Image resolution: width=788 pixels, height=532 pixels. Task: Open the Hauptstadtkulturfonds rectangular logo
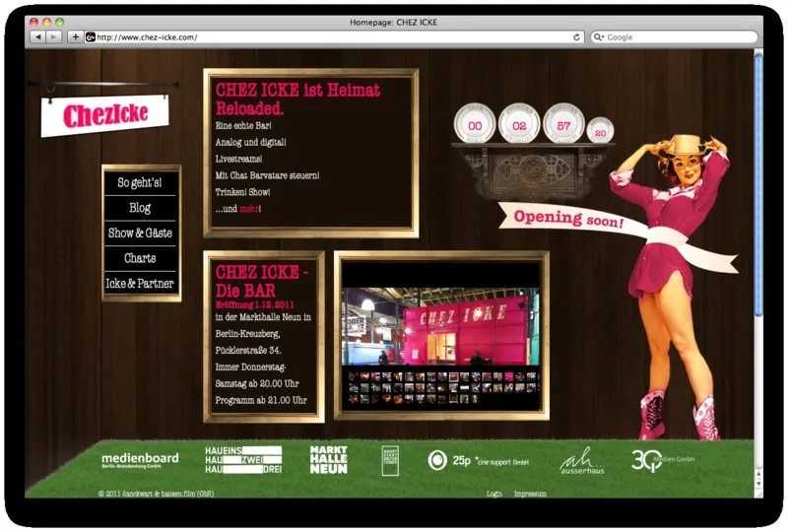(x=390, y=460)
